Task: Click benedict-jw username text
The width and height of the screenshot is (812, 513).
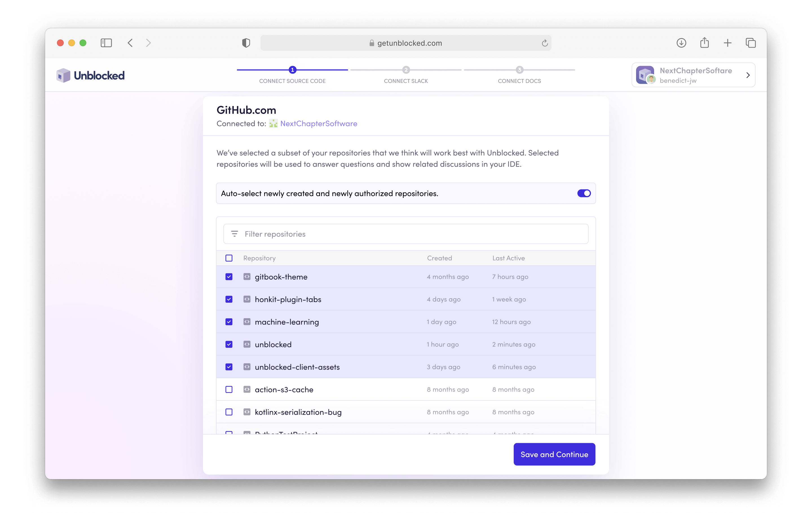Action: pyautogui.click(x=678, y=81)
